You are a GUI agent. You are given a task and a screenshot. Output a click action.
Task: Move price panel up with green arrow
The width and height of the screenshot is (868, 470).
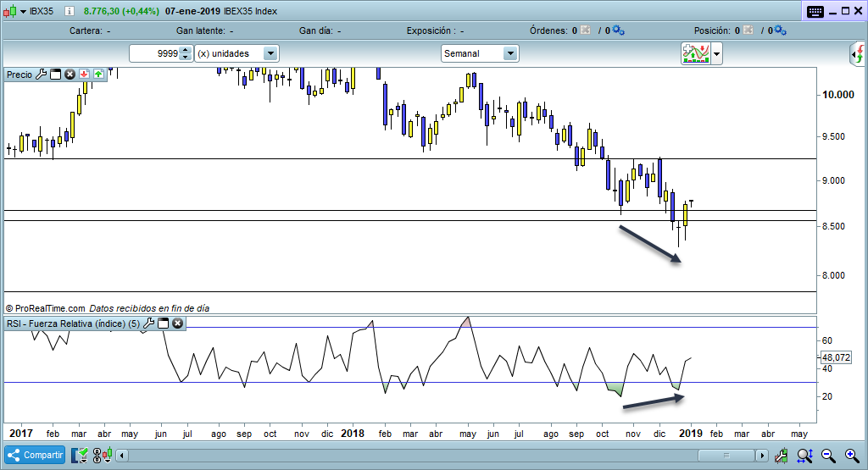pyautogui.click(x=98, y=75)
